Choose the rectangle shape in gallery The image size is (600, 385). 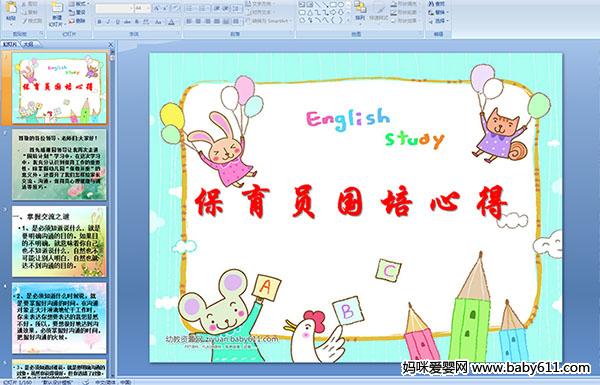[x=333, y=5]
